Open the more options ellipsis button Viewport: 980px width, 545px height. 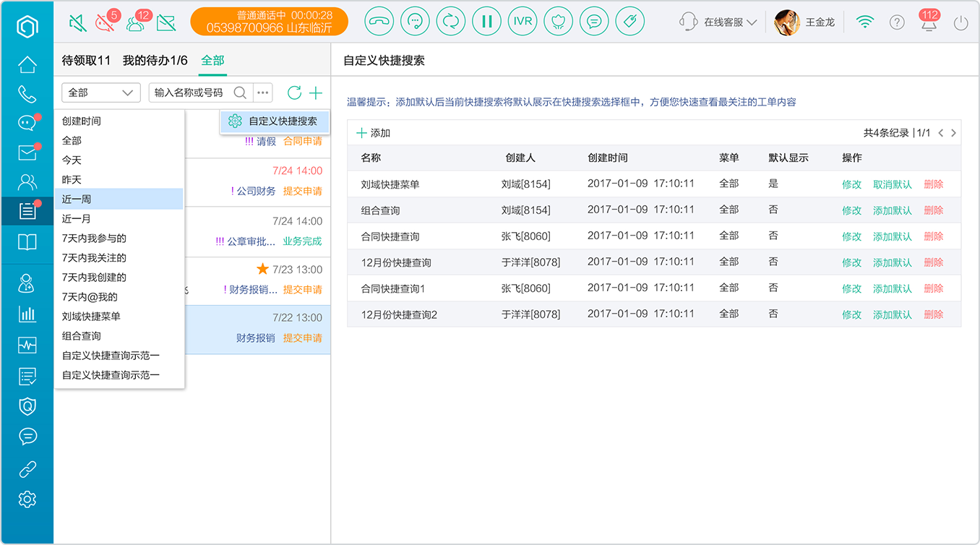pos(262,93)
